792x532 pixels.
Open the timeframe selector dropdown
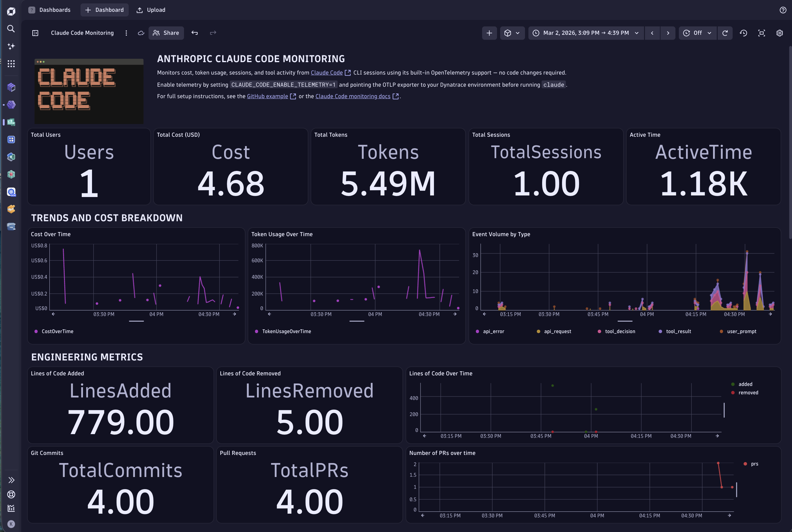tap(585, 33)
